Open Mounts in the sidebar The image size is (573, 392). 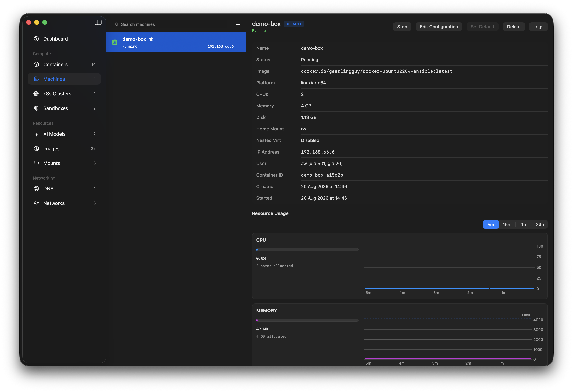[64, 163]
